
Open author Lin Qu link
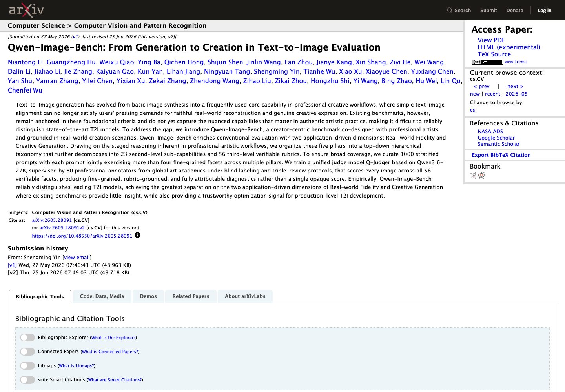[x=451, y=81]
